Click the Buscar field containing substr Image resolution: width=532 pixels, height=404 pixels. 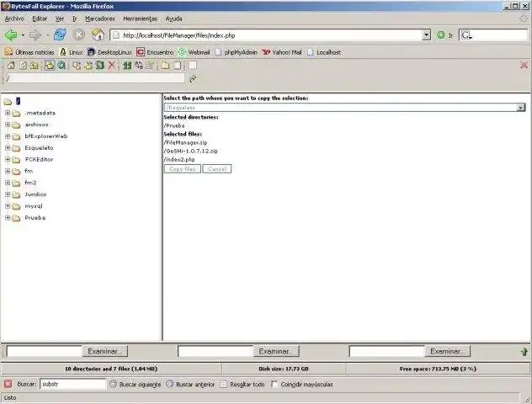click(x=73, y=385)
